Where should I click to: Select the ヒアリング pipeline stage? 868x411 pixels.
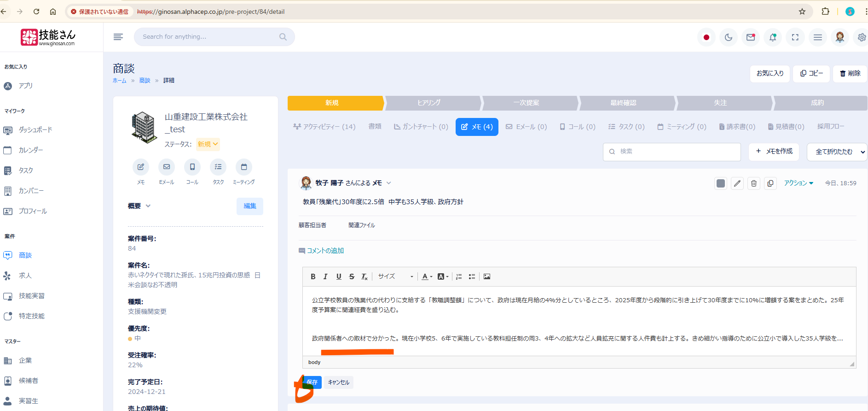429,103
